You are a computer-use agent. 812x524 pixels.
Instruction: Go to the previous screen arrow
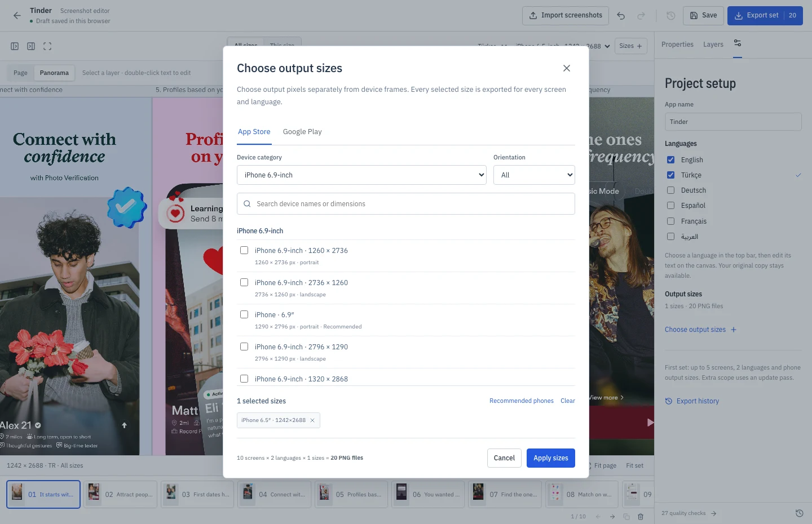[x=598, y=517]
